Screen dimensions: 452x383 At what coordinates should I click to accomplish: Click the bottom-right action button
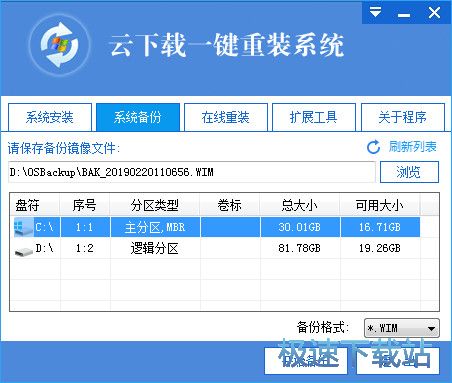click(398, 361)
